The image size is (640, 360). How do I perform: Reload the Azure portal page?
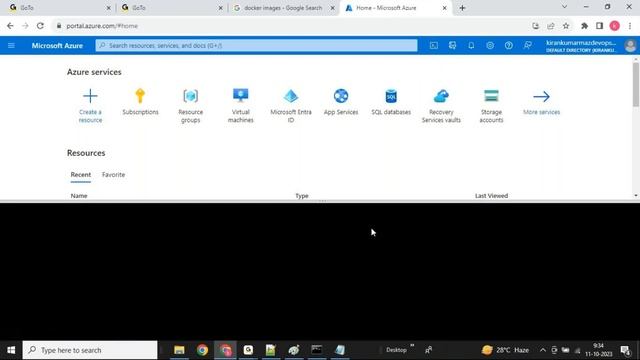pos(40,26)
